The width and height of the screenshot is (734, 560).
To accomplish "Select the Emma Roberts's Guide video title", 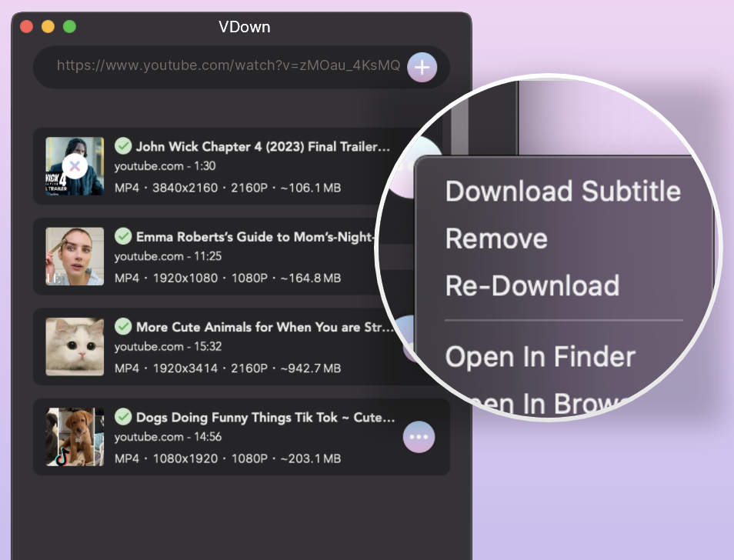I will 255,237.
